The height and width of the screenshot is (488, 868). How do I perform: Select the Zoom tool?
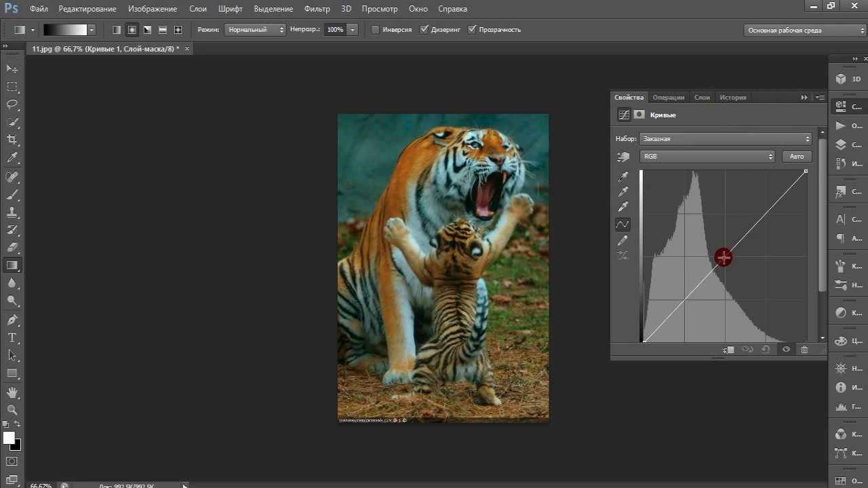[x=12, y=410]
